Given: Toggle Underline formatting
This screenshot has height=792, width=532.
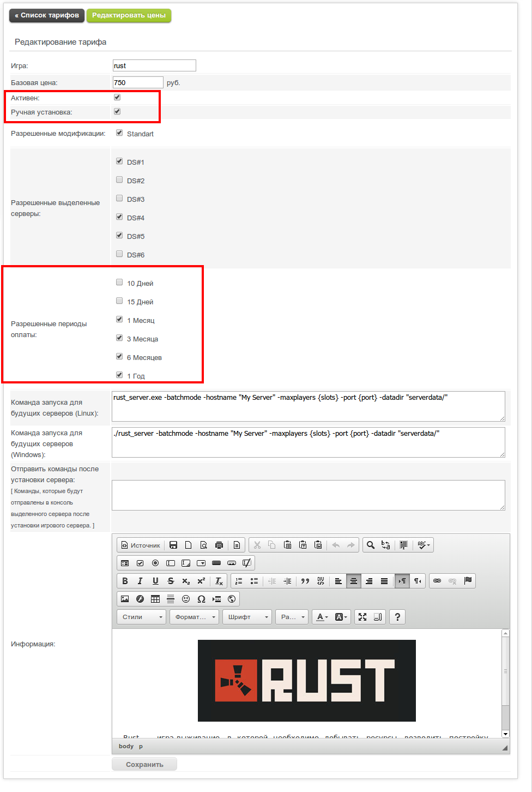Looking at the screenshot, I should 155,581.
